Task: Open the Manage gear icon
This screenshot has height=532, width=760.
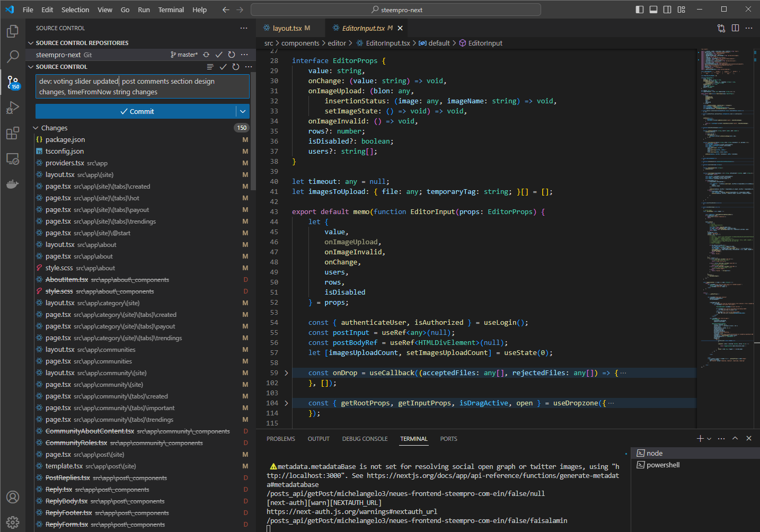Action: pos(13,522)
